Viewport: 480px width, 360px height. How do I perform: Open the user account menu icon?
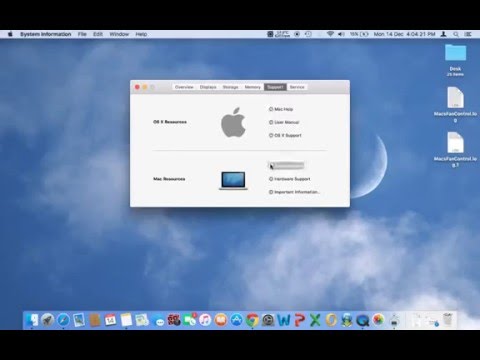tap(444, 34)
